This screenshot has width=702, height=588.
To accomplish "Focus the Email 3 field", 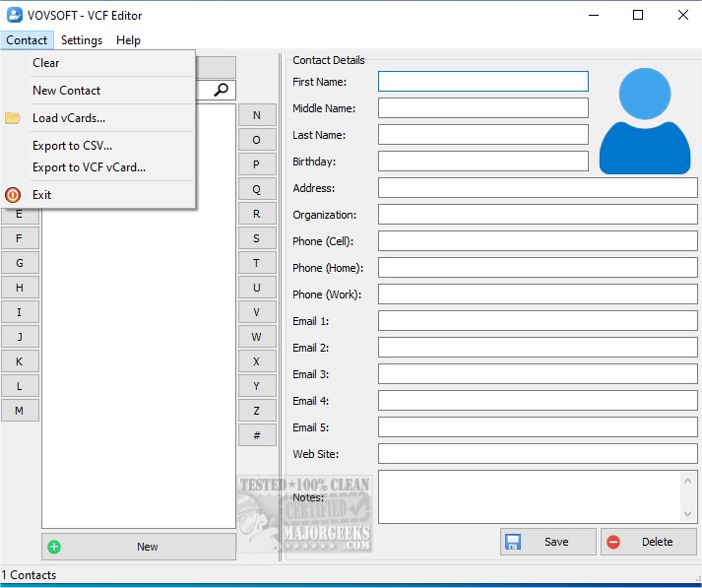I will point(538,374).
